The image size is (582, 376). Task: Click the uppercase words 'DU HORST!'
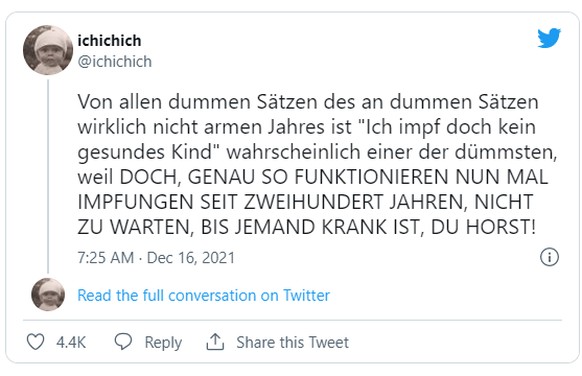(x=483, y=227)
